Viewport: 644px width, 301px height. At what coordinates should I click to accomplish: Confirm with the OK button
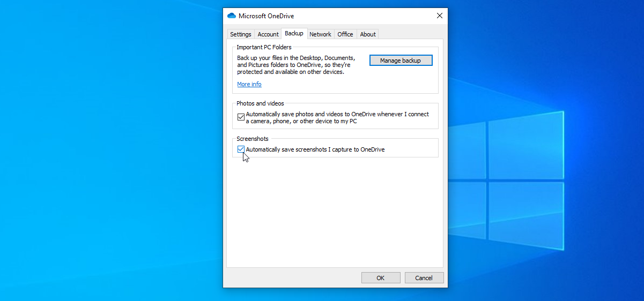381,278
